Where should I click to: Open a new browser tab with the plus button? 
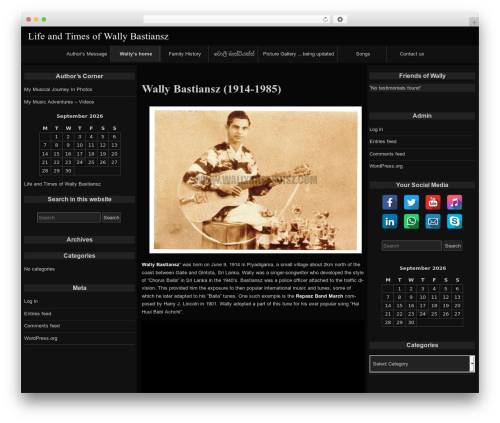click(x=474, y=22)
